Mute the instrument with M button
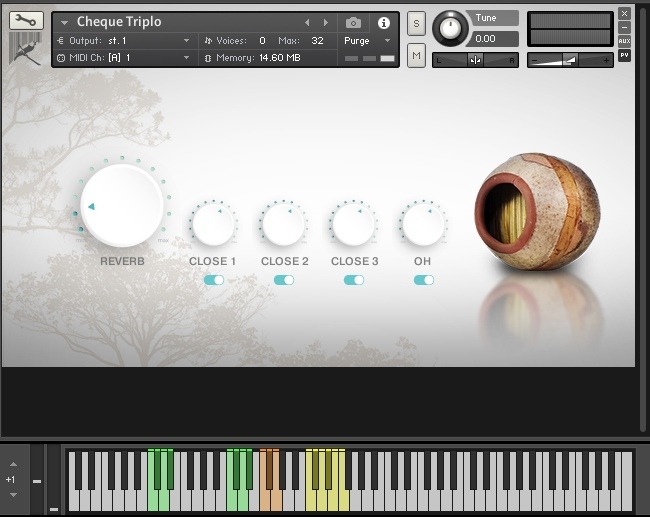The image size is (650, 517). click(x=417, y=56)
